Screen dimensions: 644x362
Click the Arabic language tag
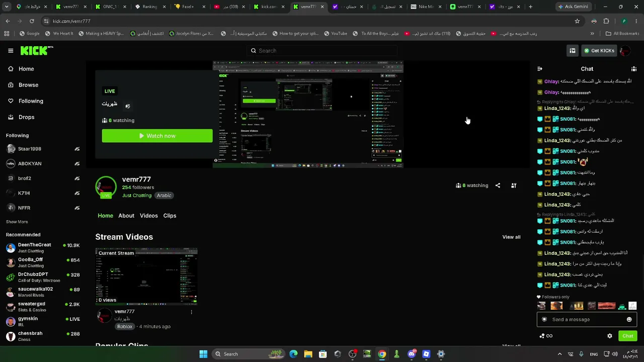click(164, 196)
